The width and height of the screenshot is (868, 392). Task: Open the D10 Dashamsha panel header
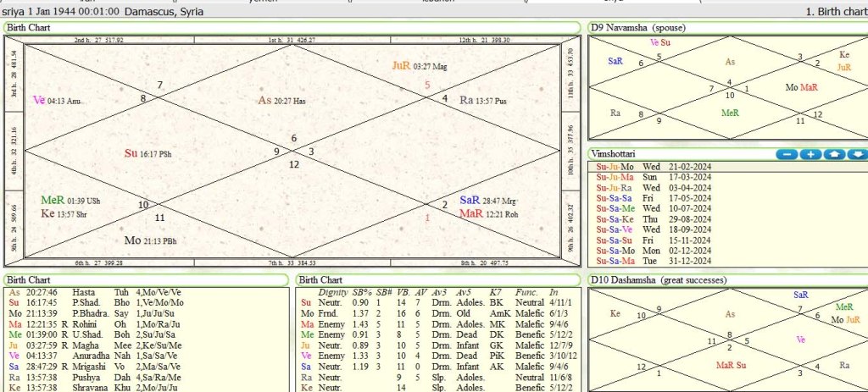point(659,280)
